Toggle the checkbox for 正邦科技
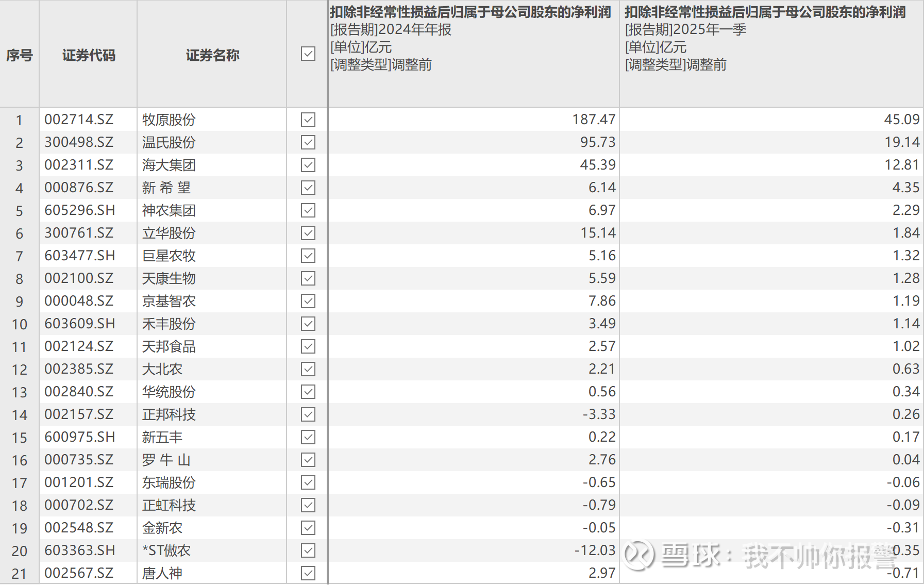The height and width of the screenshot is (585, 924). click(308, 414)
